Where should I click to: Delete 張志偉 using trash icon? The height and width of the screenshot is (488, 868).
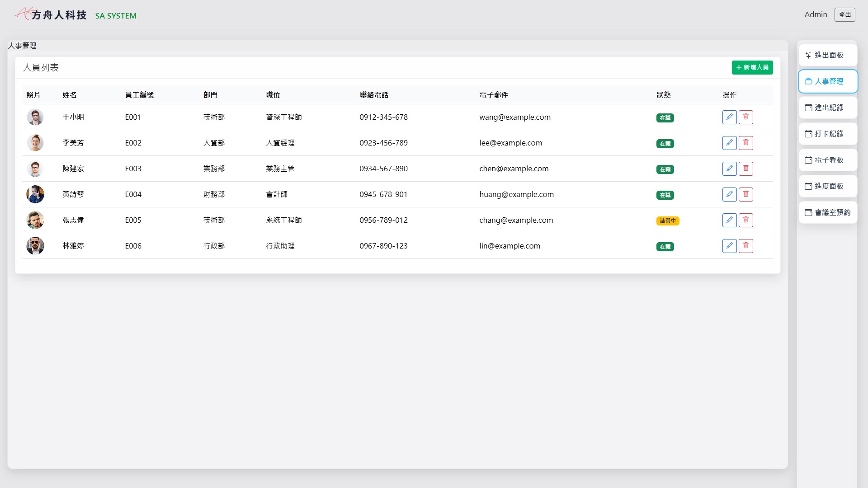tap(745, 220)
